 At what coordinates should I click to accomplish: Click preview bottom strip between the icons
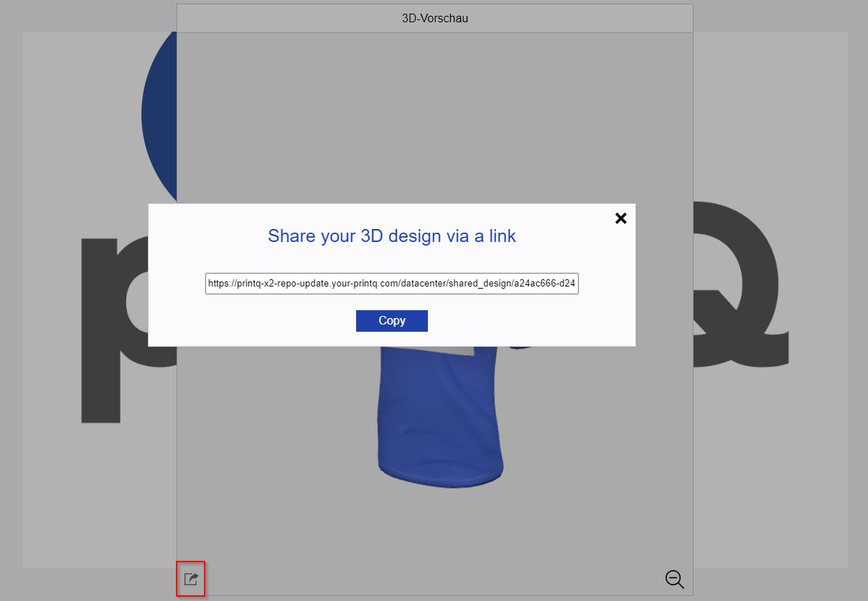tap(431, 579)
